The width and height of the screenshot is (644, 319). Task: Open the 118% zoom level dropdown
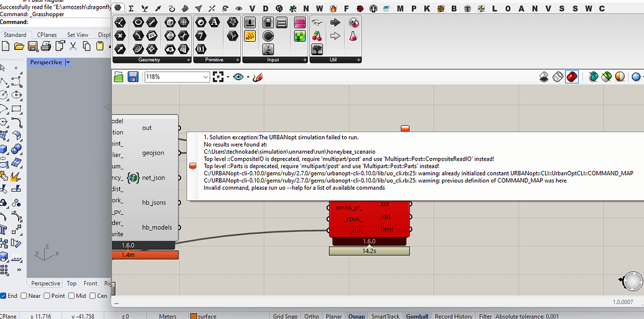pos(206,76)
